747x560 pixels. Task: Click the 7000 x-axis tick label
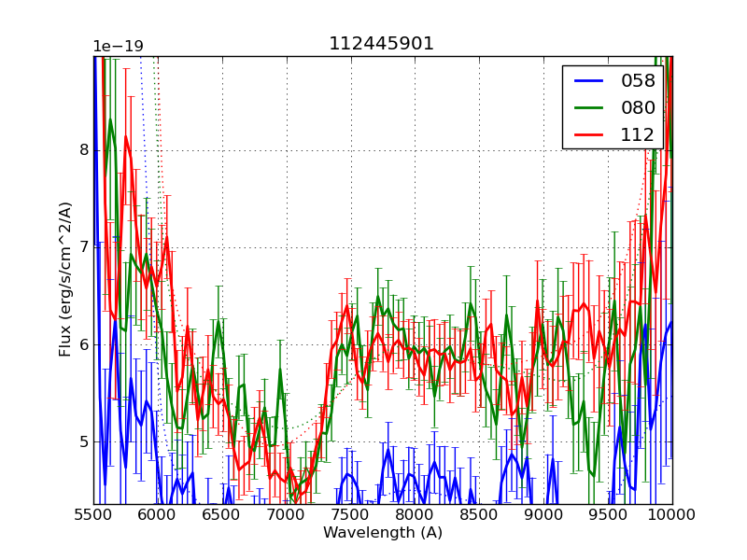pyautogui.click(x=286, y=514)
